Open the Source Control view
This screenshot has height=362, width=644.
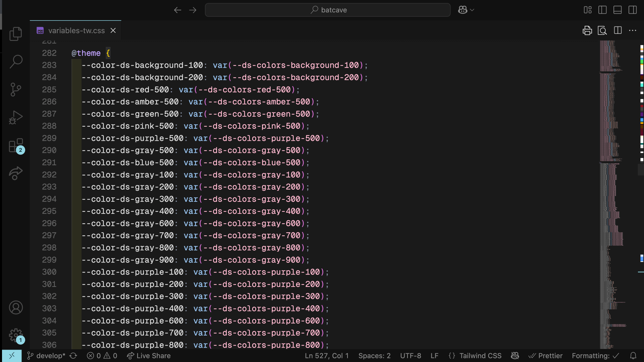tap(16, 89)
